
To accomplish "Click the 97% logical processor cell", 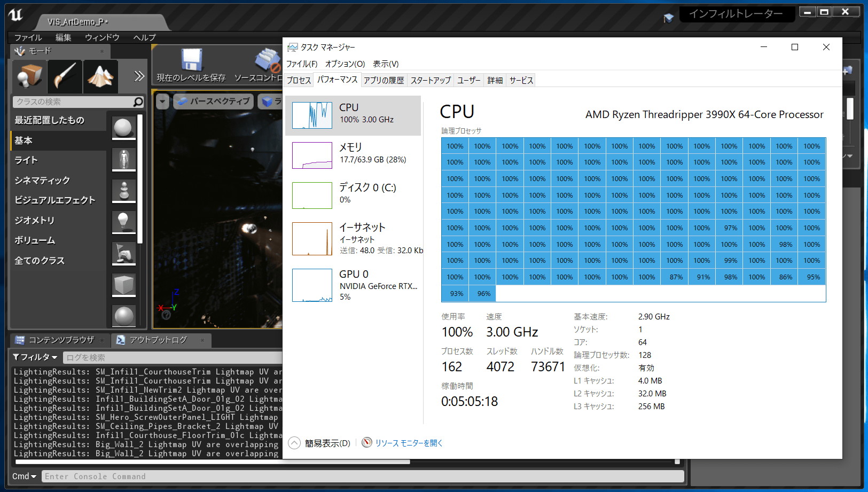I will pyautogui.click(x=729, y=228).
